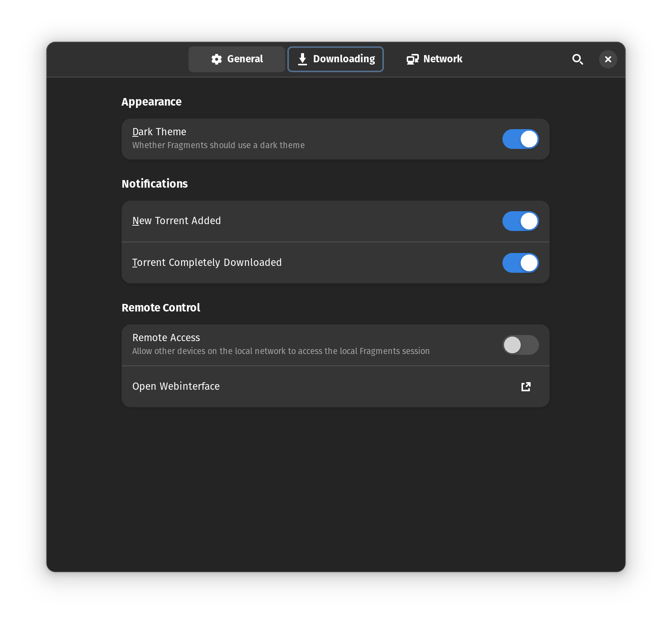Click the Torrent Completely Downloaded label

207,262
